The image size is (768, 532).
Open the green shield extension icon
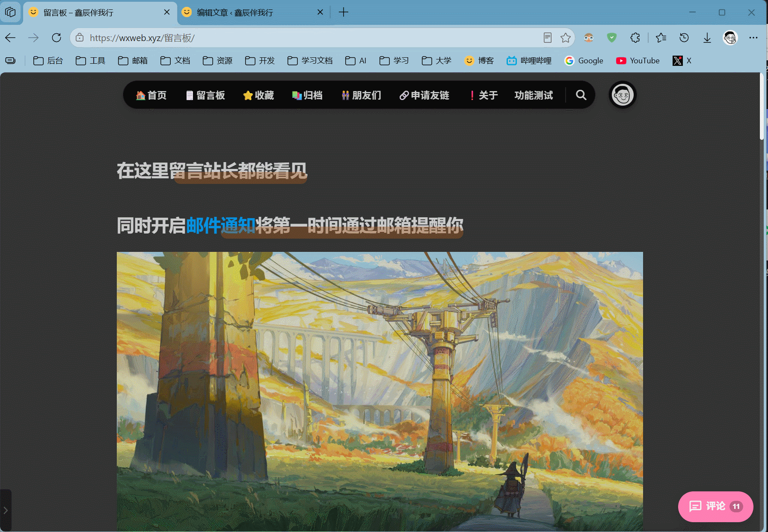(612, 38)
